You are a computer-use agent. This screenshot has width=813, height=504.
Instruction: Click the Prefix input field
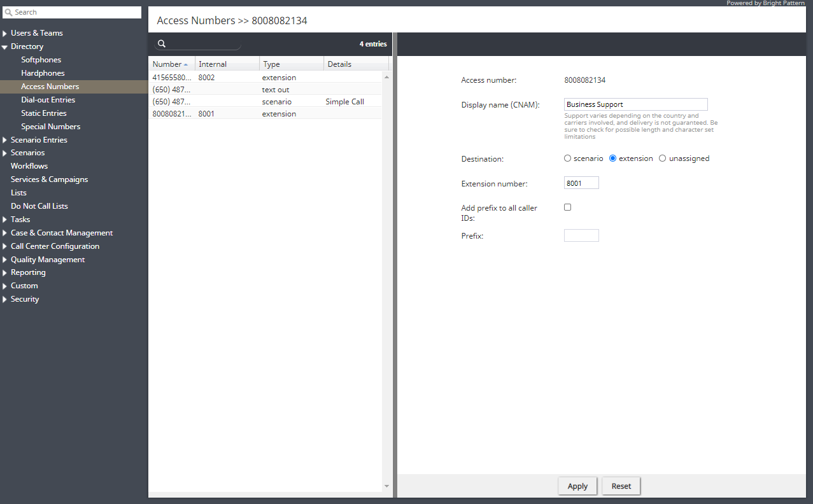(581, 235)
